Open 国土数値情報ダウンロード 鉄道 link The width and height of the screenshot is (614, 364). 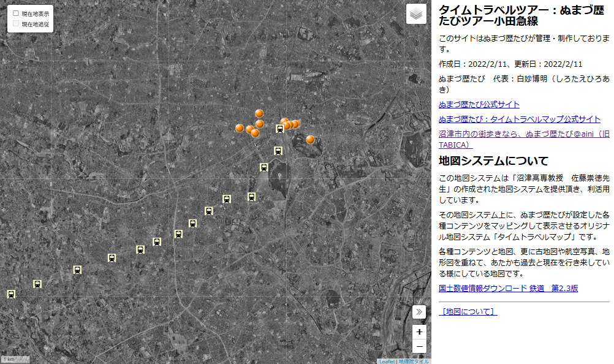[x=509, y=288]
